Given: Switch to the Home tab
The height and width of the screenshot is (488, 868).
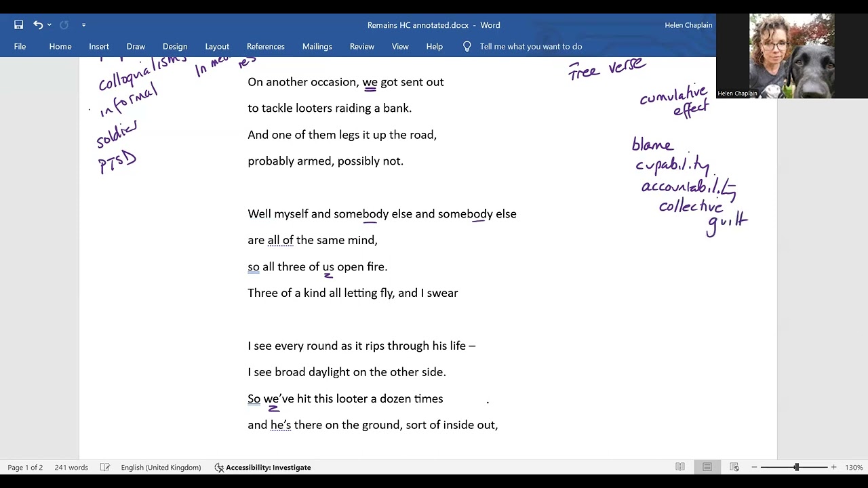Looking at the screenshot, I should pos(60,46).
